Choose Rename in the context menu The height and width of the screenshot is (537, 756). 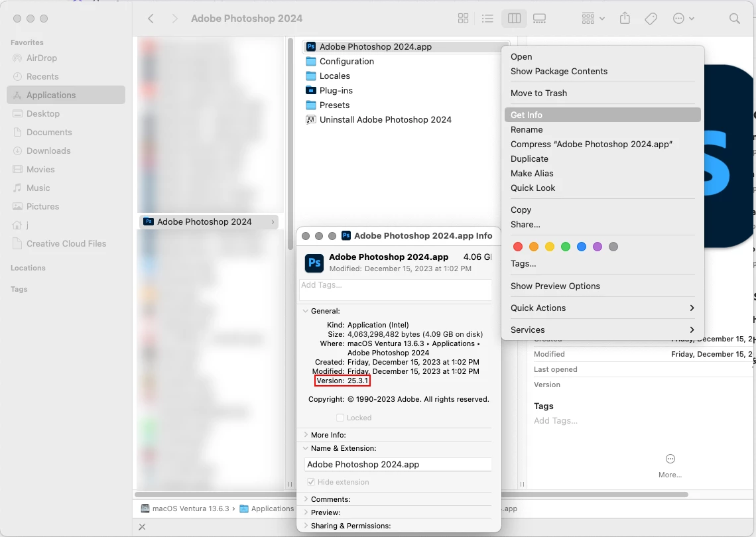[x=603, y=130]
